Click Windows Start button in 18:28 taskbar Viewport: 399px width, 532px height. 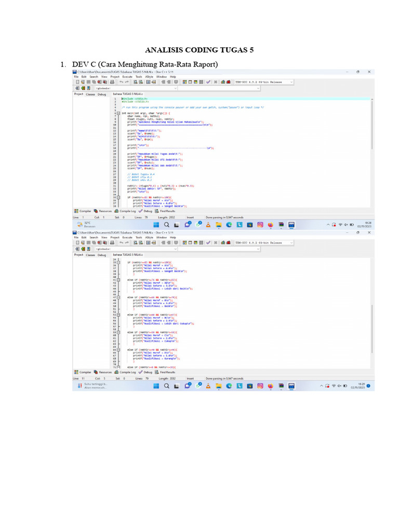point(156,224)
